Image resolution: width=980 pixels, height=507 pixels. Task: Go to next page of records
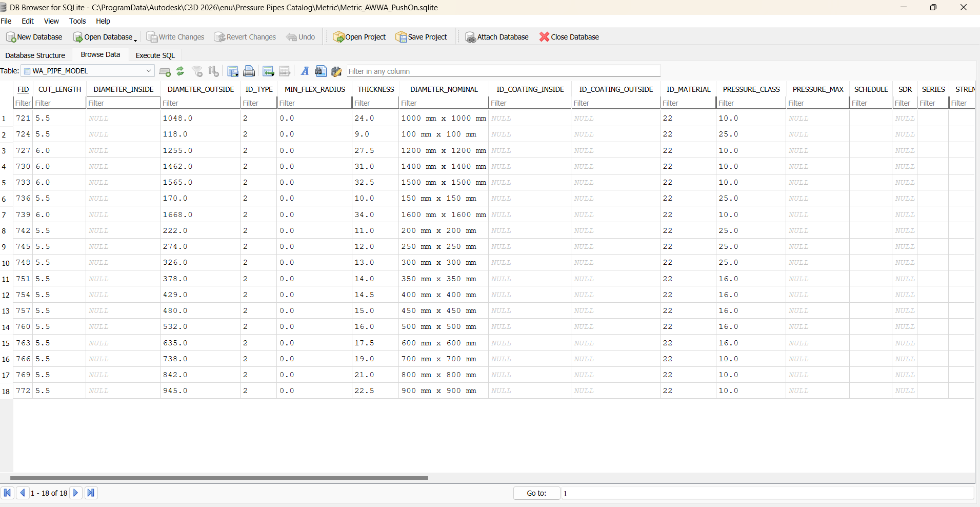pos(75,493)
